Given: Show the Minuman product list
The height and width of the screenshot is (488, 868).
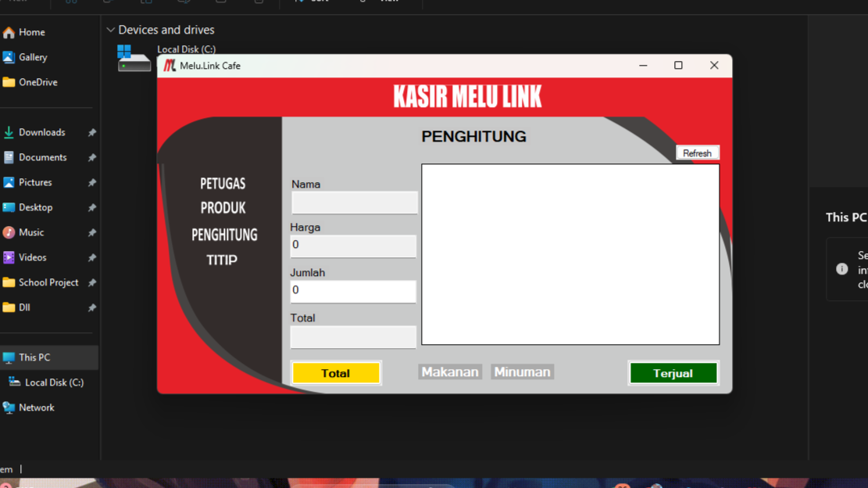Looking at the screenshot, I should [522, 372].
